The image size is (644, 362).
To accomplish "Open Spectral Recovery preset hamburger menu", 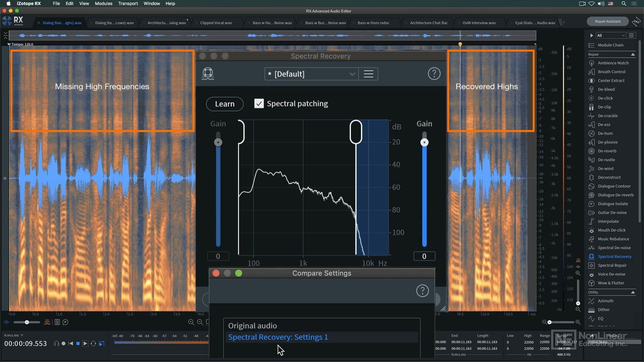I will [x=368, y=74].
